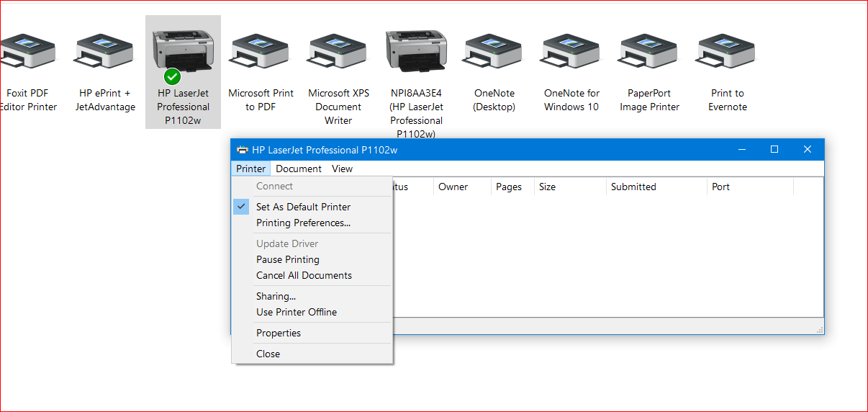Sort the queue by the Port column
This screenshot has height=412, width=868.
click(x=750, y=187)
